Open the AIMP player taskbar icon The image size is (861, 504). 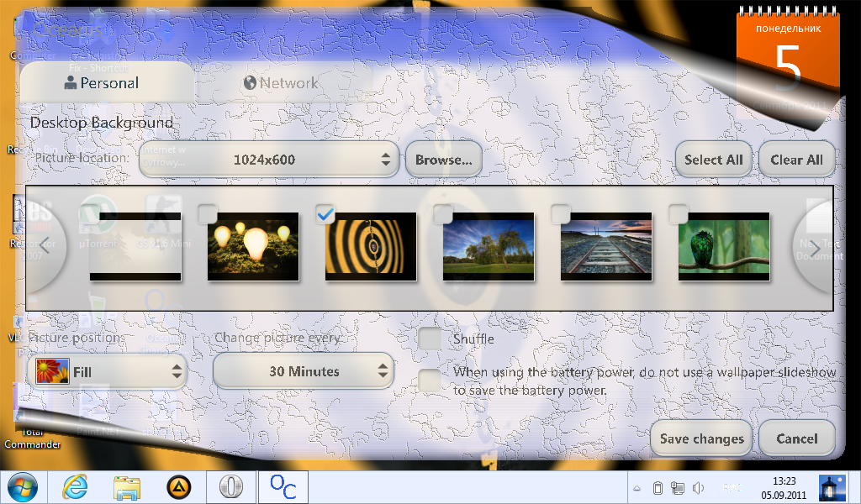click(178, 487)
